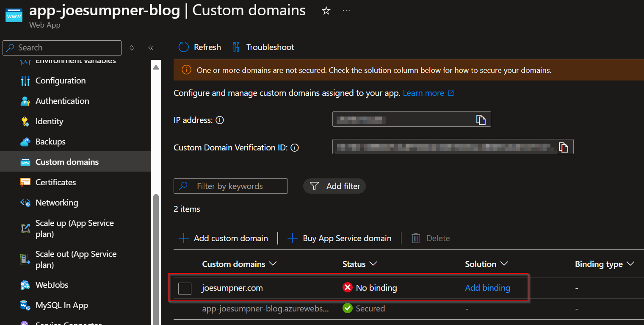Screen dimensions: 644x325
Task: Click the funnel icon on Add filter
Action: 314,186
